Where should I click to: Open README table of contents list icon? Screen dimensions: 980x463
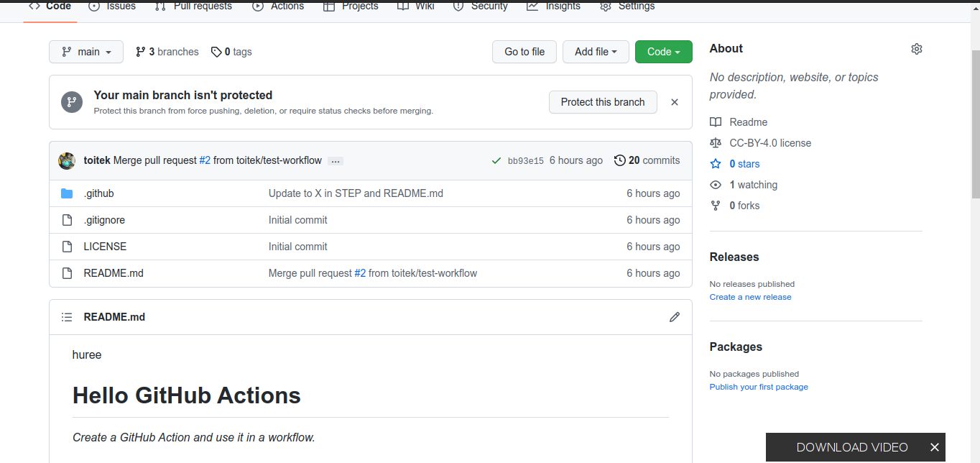(67, 317)
